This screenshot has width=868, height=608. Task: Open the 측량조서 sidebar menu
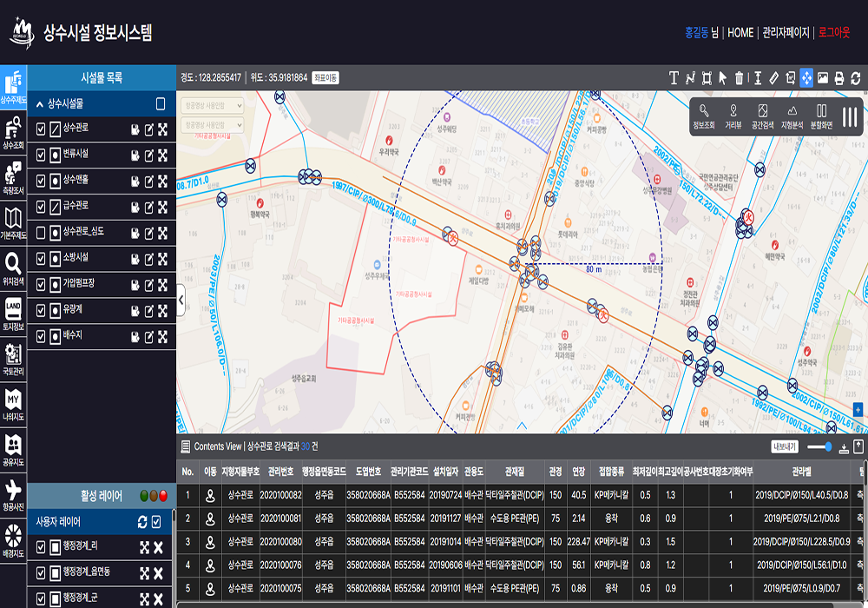(x=13, y=178)
